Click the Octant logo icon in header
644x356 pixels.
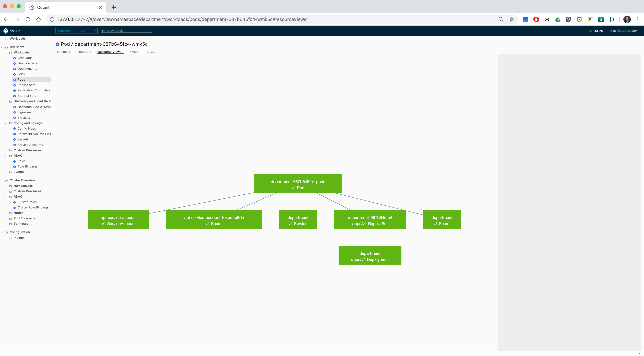6,31
